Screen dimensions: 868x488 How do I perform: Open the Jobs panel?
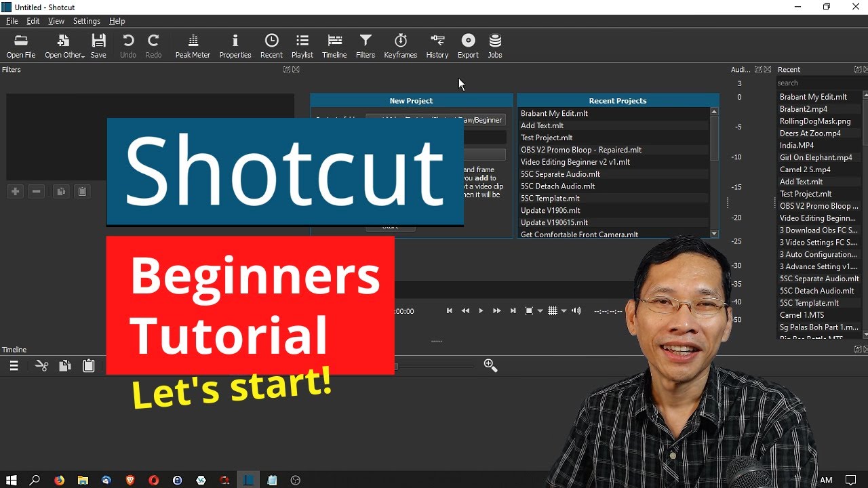495,46
